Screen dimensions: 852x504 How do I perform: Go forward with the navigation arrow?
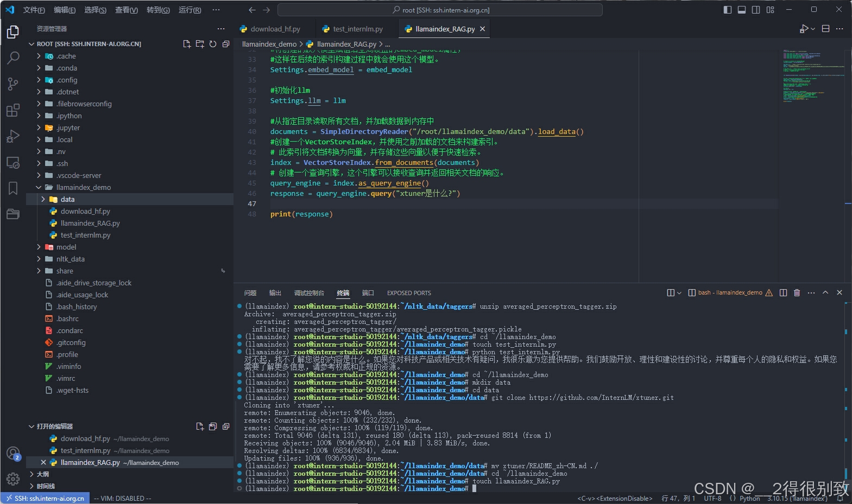click(x=266, y=10)
